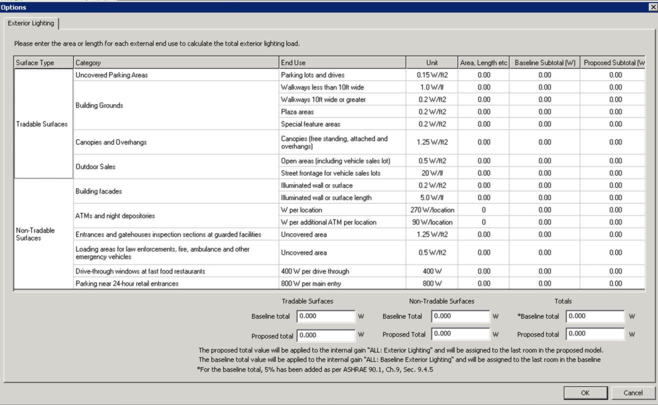This screenshot has height=405, width=658.
Task: Click the Special feature areas end use cell
Action: coord(342,124)
